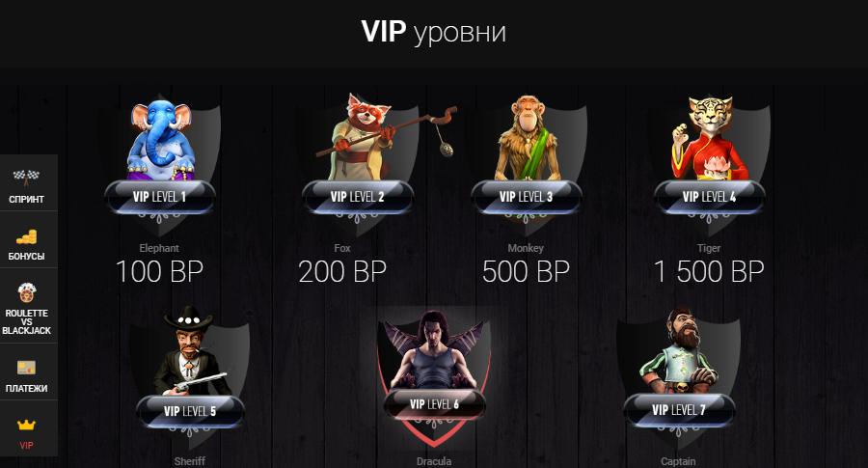Select the VIP LEVEL 4 badge
Screen dimensions: 868x468
[x=709, y=197]
